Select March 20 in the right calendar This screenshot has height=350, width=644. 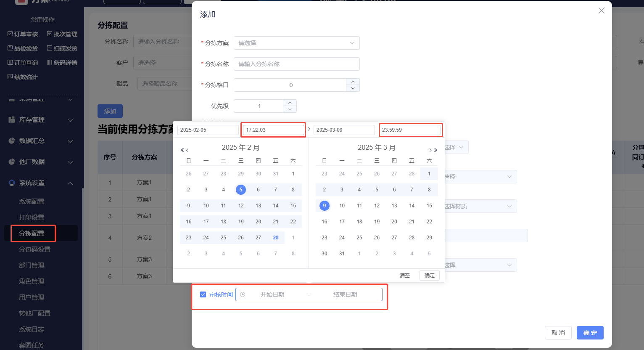(x=394, y=222)
